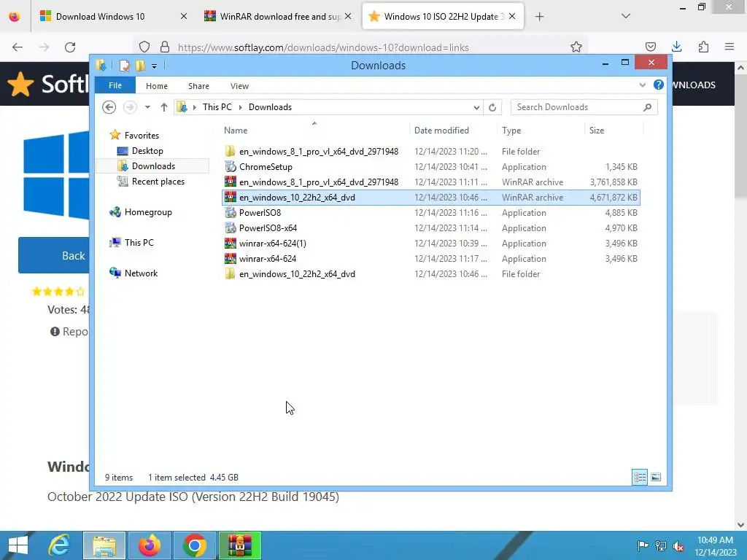
Task: Select the ChromeSetup application
Action: [x=431, y=167]
